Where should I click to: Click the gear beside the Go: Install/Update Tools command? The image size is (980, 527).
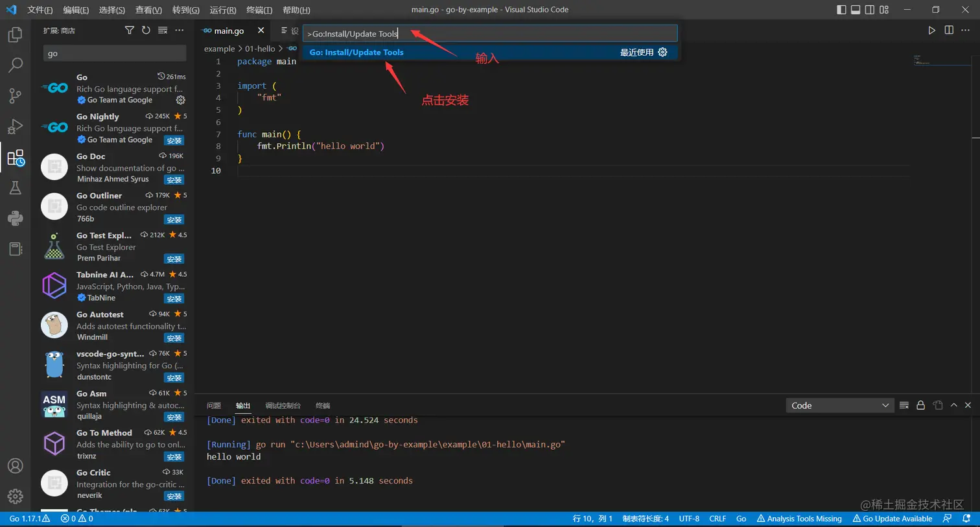click(x=662, y=53)
